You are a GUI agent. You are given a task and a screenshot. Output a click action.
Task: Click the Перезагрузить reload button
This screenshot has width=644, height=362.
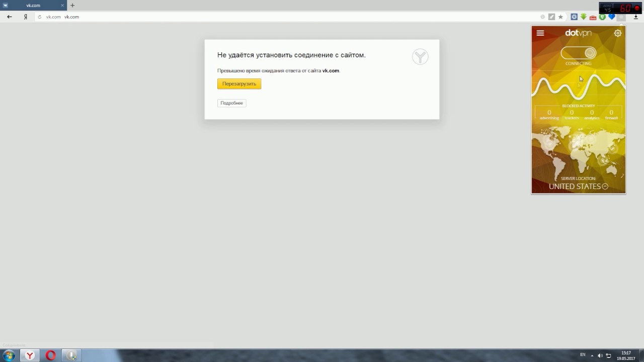(x=239, y=84)
